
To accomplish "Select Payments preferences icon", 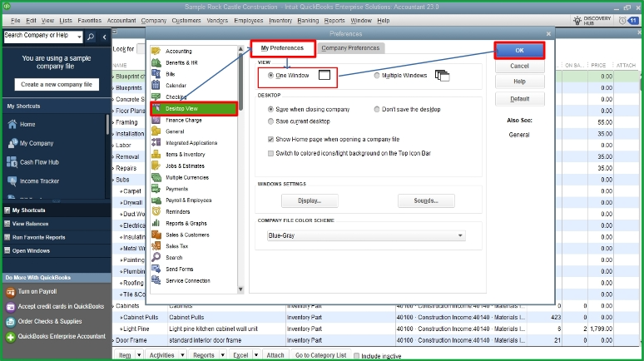I will [x=156, y=189].
